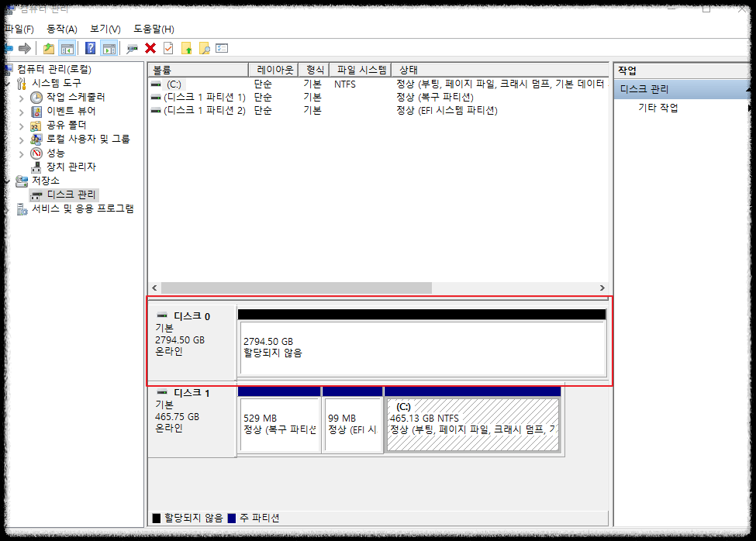The width and height of the screenshot is (756, 541).
Task: Select 컴퓨터 관리(로컬) root node
Action: pyautogui.click(x=54, y=70)
